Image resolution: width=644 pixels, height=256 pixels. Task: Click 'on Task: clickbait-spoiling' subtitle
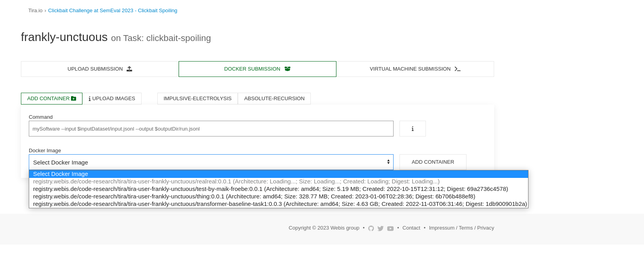click(161, 38)
